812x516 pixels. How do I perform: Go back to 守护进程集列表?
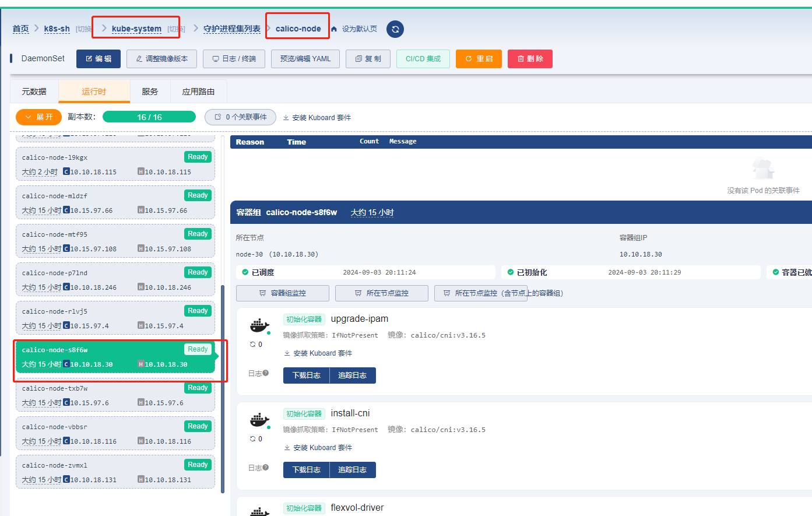pyautogui.click(x=232, y=29)
